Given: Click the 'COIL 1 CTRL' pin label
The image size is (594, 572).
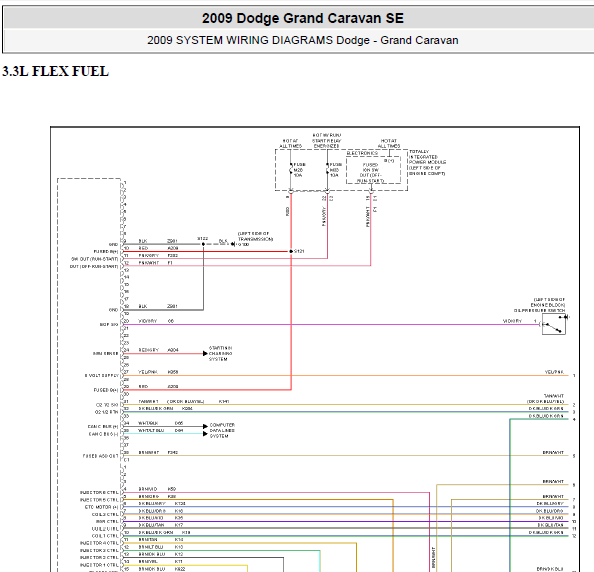Looking at the screenshot, I should click(105, 536).
